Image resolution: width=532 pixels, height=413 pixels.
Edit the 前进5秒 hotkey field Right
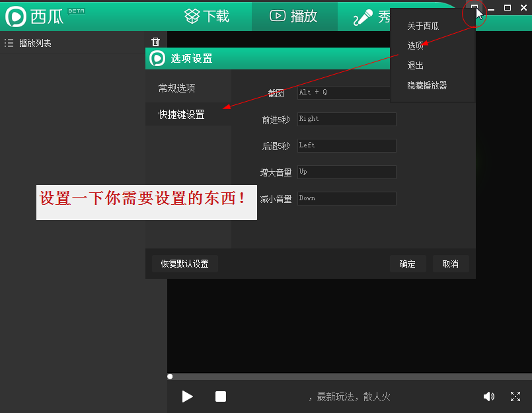click(347, 119)
